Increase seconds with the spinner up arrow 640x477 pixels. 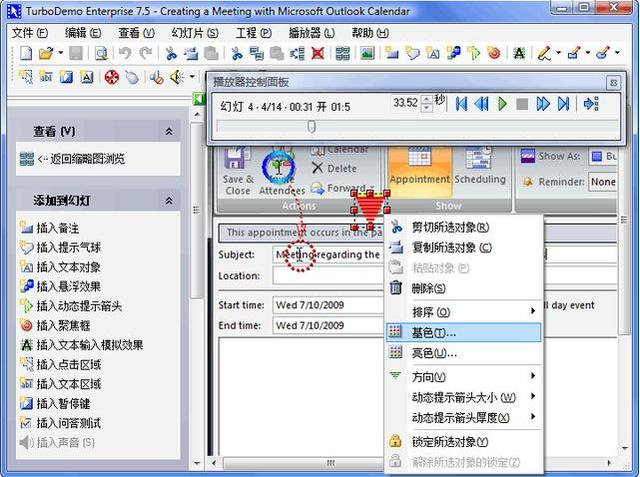427,99
